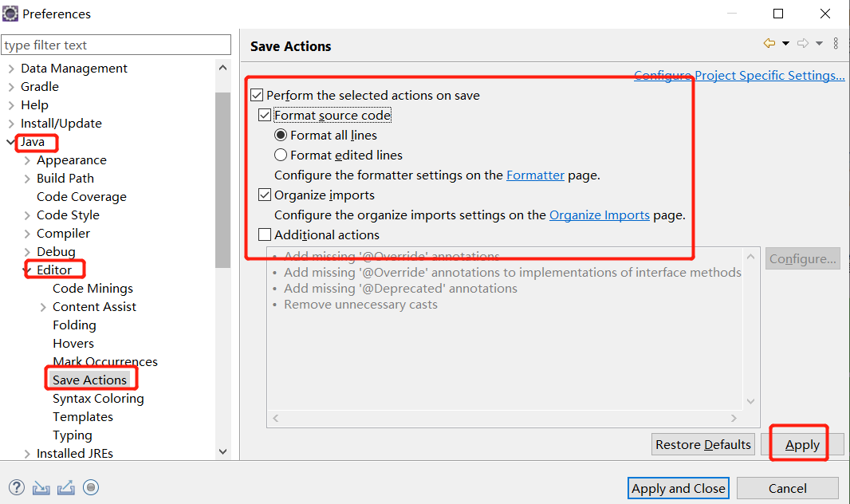Click the export preferences icon

pos(65,488)
